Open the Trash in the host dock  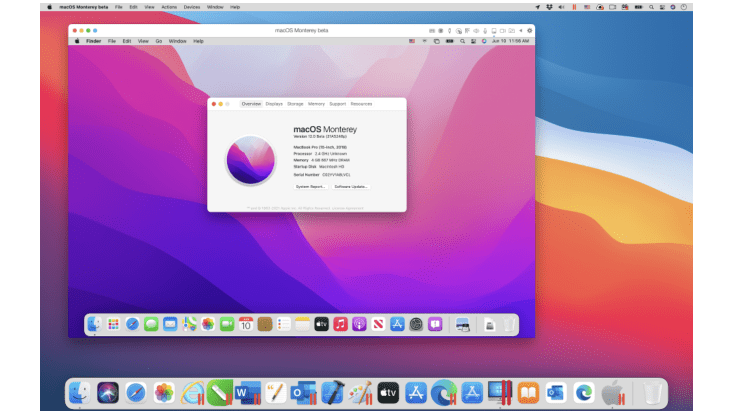(652, 393)
